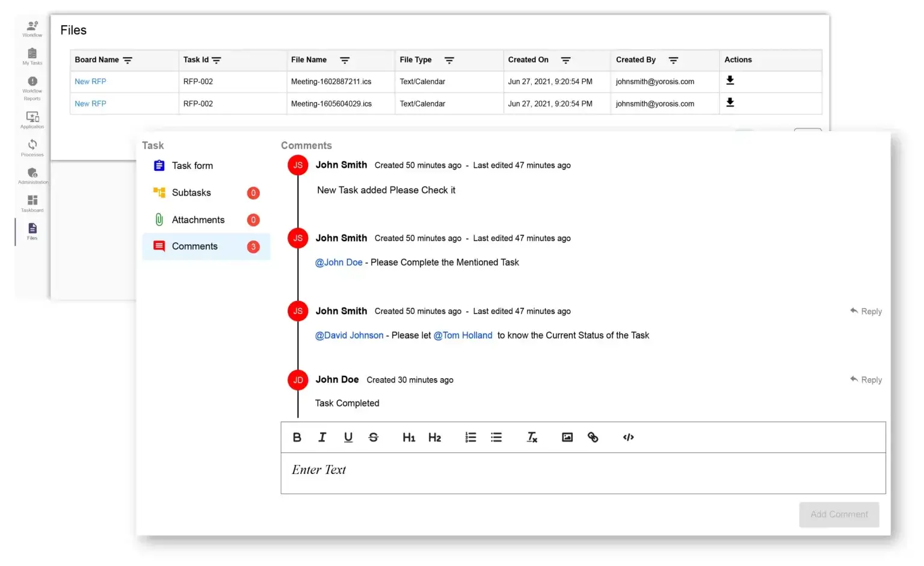The image size is (924, 566).
Task: Reply to John Doe's Task Completed comment
Action: coord(866,380)
